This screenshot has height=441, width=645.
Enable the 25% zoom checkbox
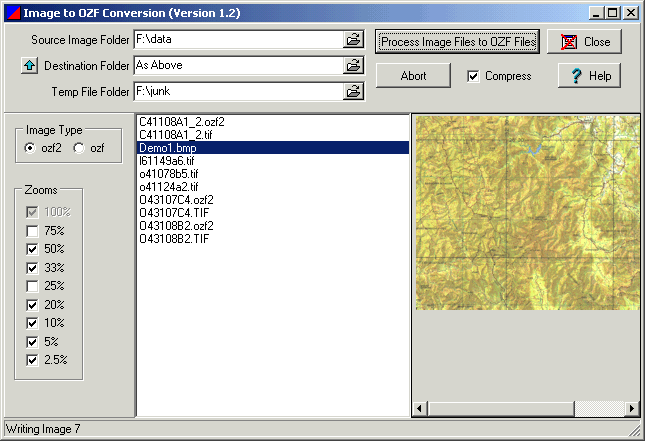[x=33, y=286]
